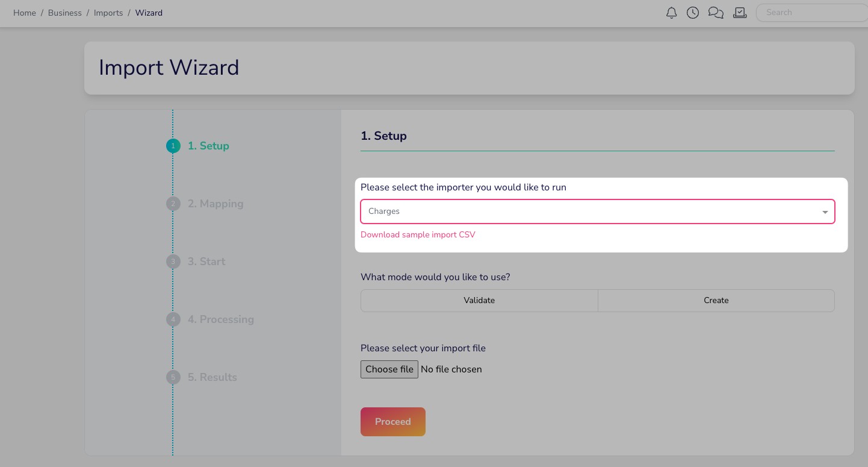Click the clock history icon

tap(693, 13)
